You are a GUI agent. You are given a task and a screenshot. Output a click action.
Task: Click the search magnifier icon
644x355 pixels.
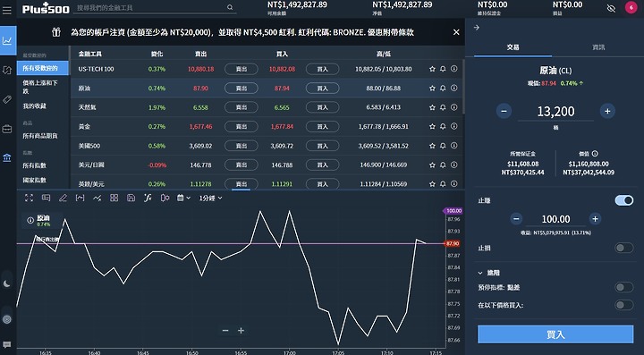point(230,7)
